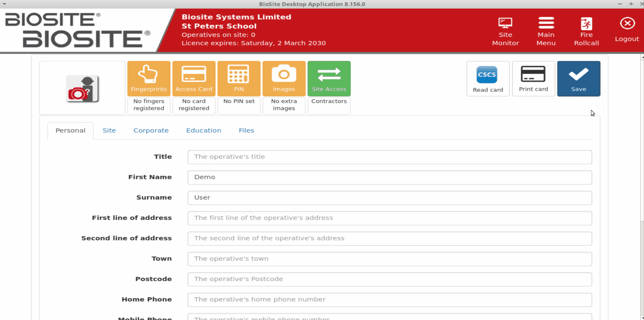The height and width of the screenshot is (320, 644).
Task: Switch to the Site tab
Action: point(109,131)
